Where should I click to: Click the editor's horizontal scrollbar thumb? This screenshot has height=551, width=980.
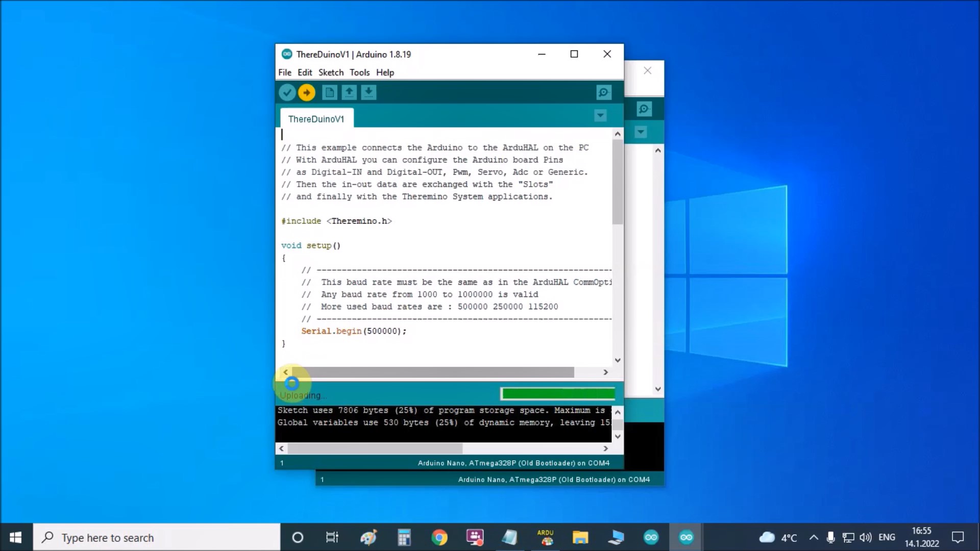434,372
